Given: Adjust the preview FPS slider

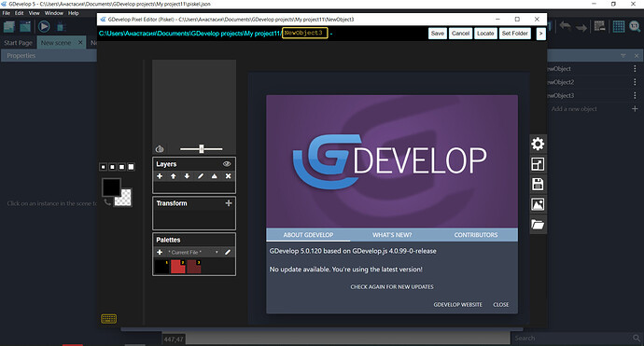Looking at the screenshot, I should (x=202, y=149).
